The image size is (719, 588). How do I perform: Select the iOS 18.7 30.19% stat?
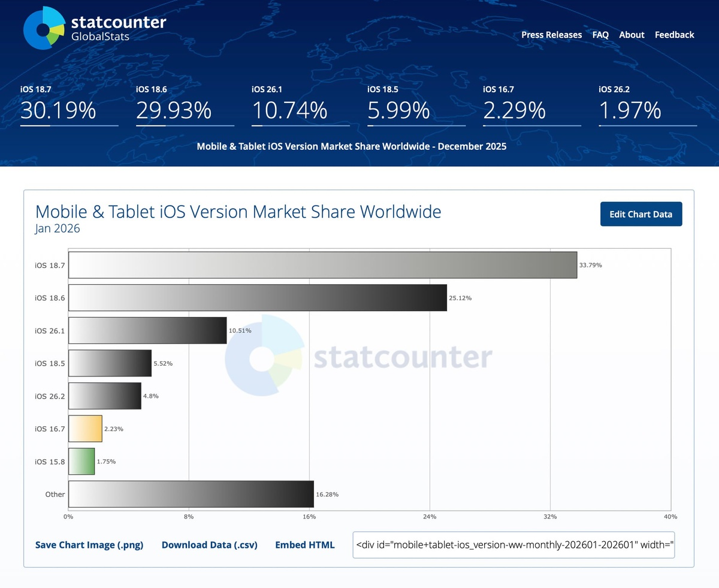(69, 105)
